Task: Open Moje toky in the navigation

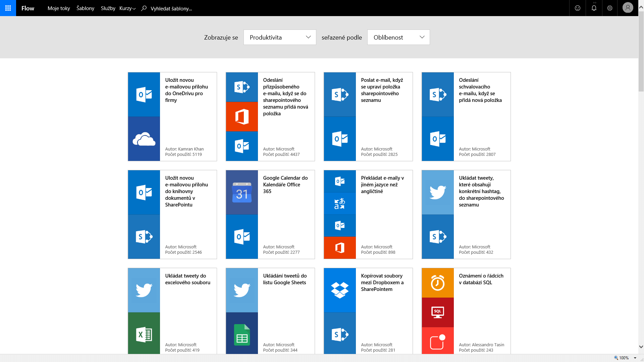Action: [59, 8]
